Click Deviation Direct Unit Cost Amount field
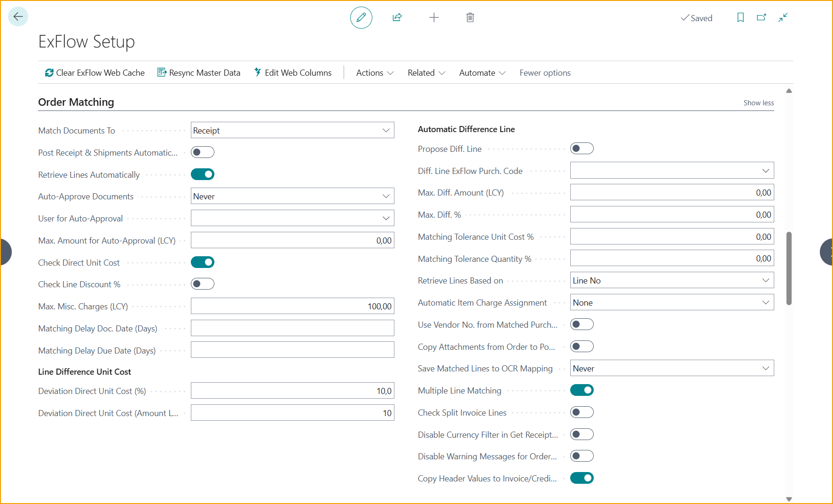 [x=292, y=413]
